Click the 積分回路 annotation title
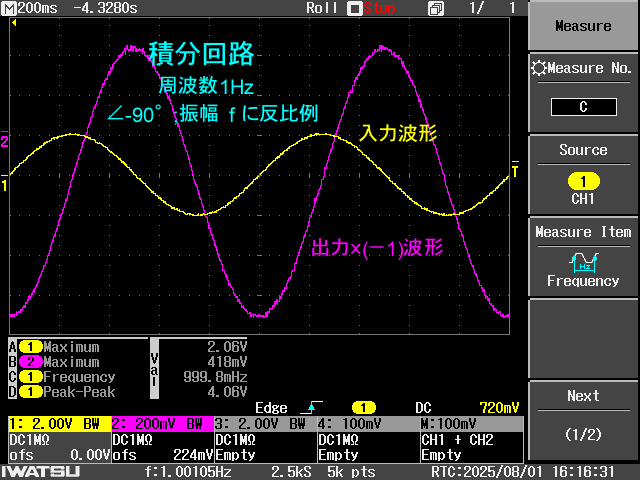Screen dimensions: 640x480 pos(201,53)
